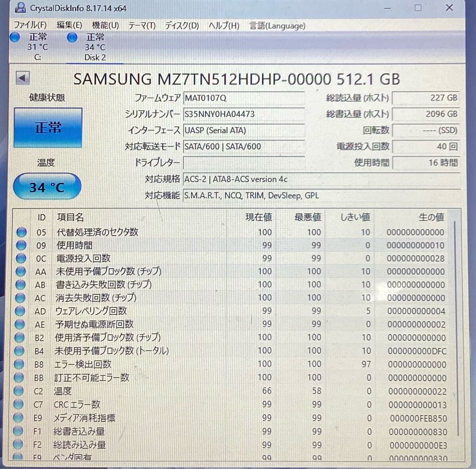Click status icon for row AE 予期せぬ電源断回数

tap(19, 324)
